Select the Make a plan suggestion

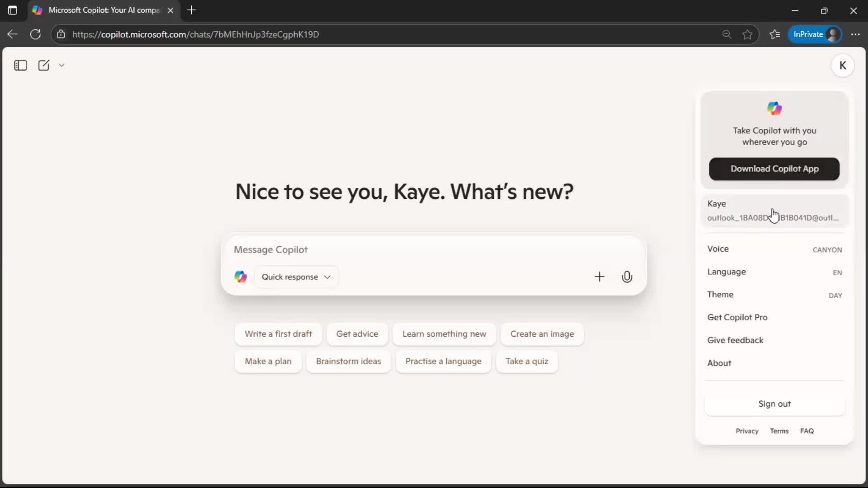(268, 361)
